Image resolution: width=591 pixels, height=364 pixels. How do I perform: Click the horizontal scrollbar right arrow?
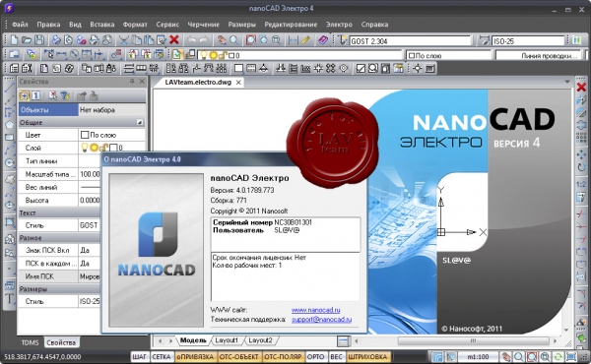pos(555,341)
